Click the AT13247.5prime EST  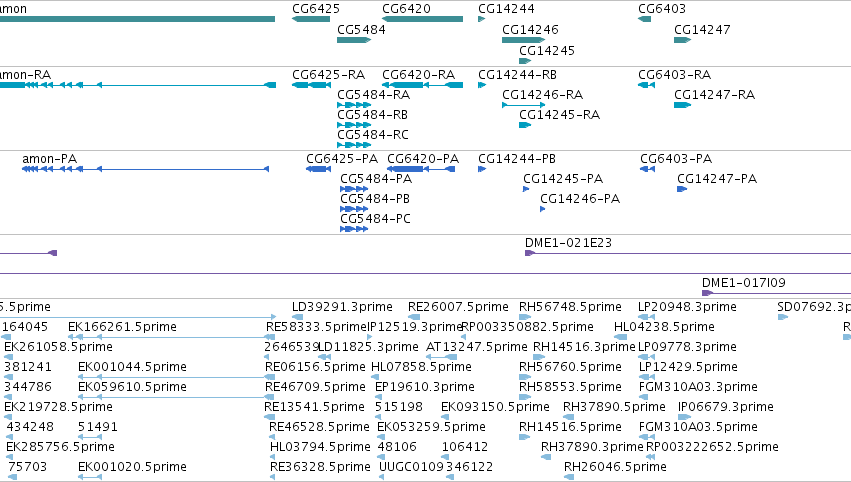coord(441,357)
